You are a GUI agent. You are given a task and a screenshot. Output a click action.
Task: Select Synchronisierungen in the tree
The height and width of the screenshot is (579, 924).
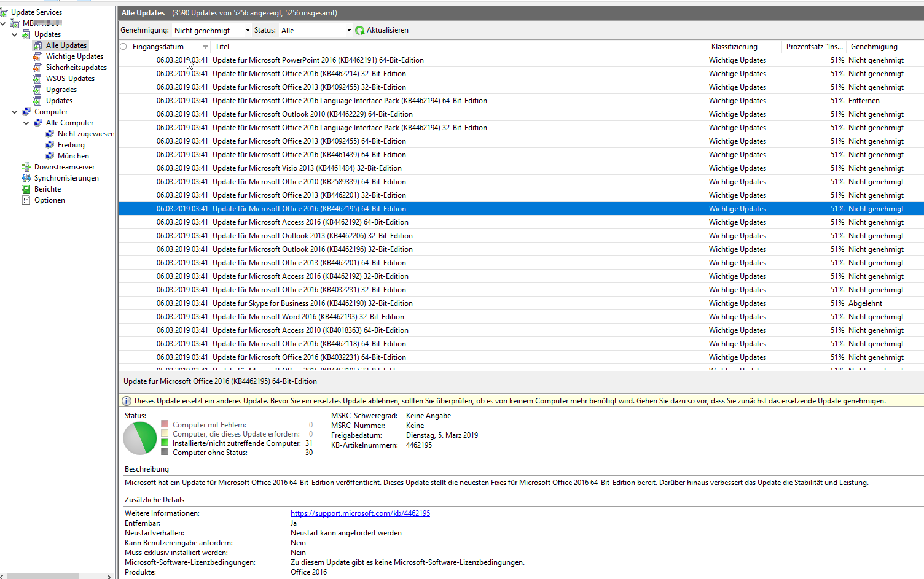click(66, 178)
